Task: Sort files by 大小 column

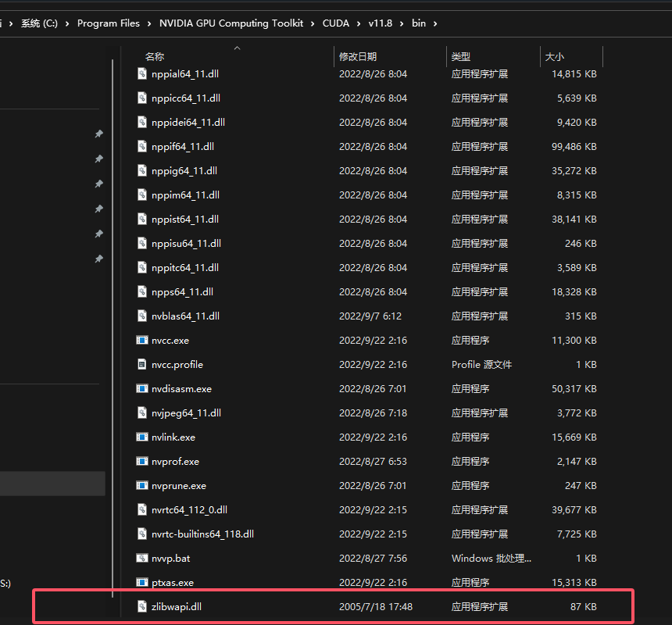Action: click(555, 56)
